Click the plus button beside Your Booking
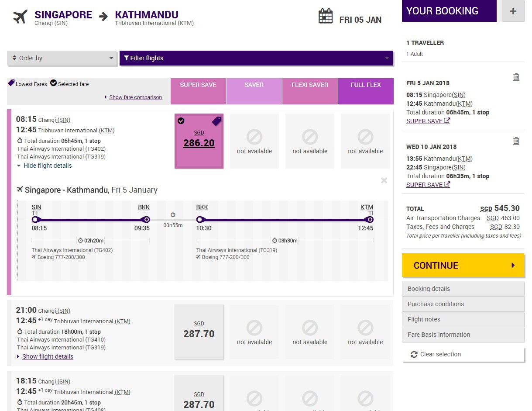This screenshot has width=532, height=411. (513, 11)
